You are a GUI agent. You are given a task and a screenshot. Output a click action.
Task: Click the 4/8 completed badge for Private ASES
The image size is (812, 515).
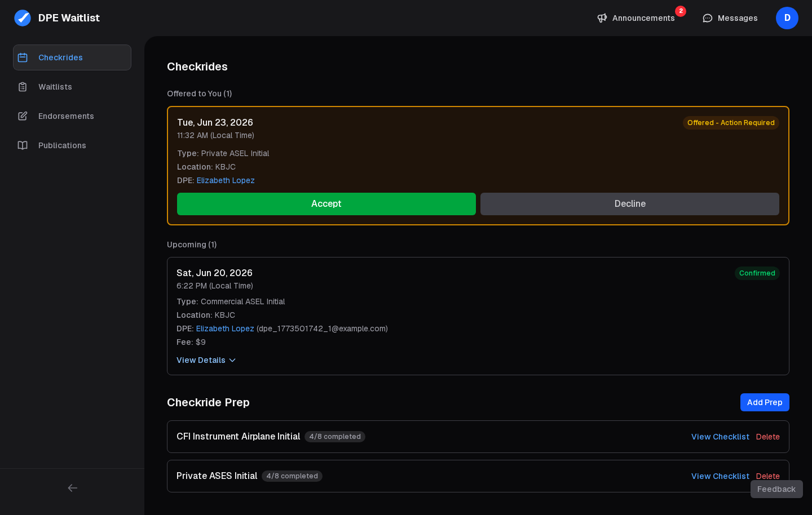click(x=292, y=476)
